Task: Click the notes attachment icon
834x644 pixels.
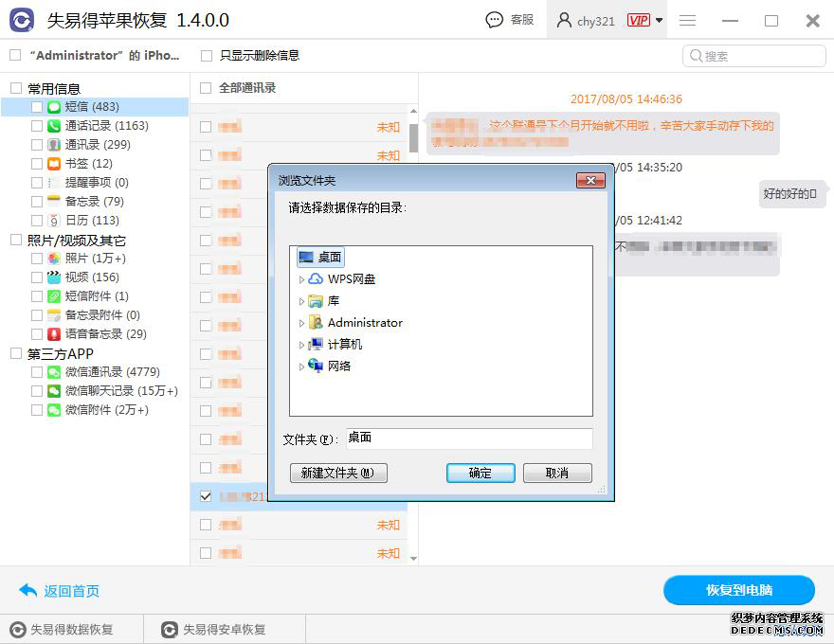Action: click(x=54, y=315)
